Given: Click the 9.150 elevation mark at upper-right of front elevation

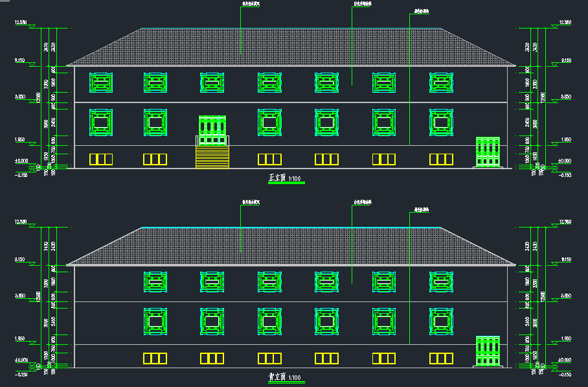Looking at the screenshot, I should [566, 60].
